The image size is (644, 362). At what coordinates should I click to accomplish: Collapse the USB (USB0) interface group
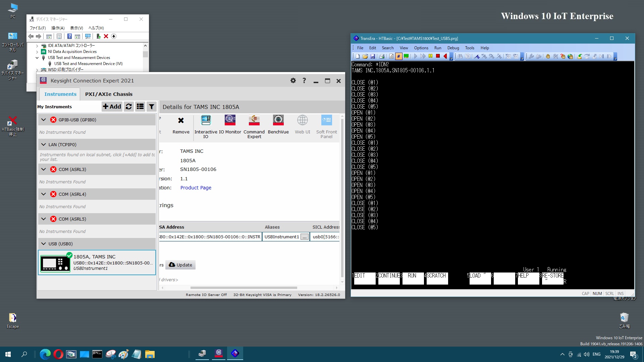click(x=44, y=244)
